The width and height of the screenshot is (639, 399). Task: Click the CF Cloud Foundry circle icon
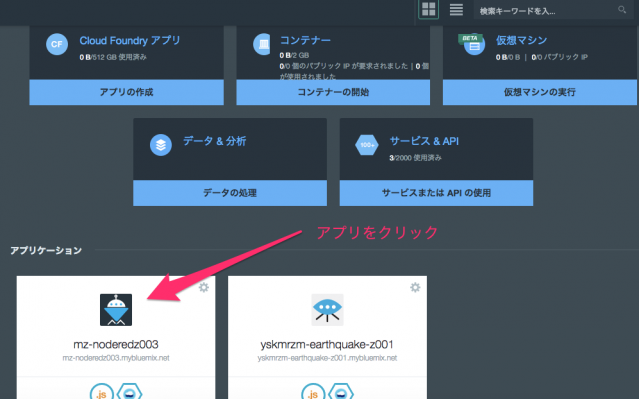[x=57, y=44]
